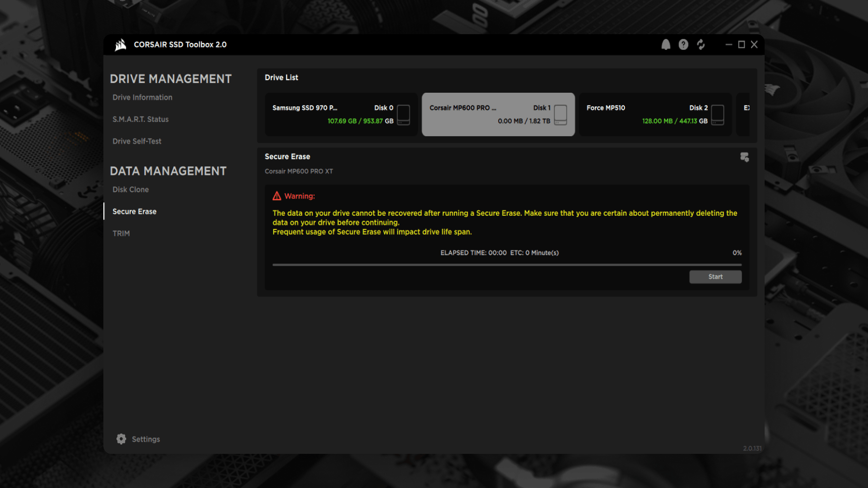Open Disk Clone section
Screen dimensions: 868x488
click(131, 189)
